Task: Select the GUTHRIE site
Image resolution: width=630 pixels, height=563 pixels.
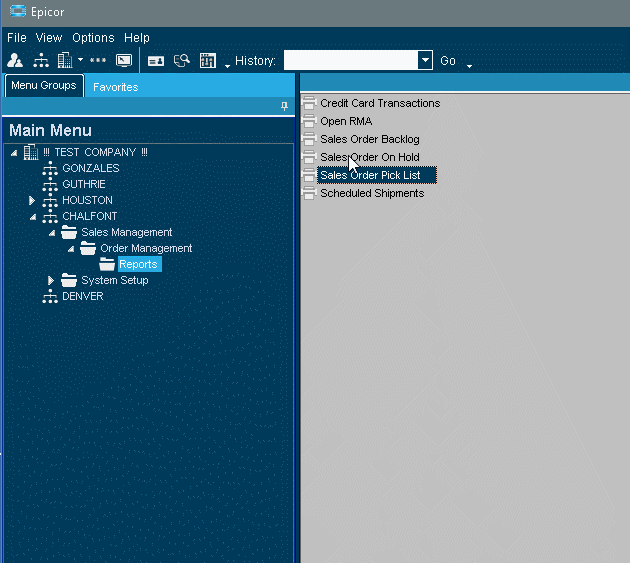Action: click(84, 184)
